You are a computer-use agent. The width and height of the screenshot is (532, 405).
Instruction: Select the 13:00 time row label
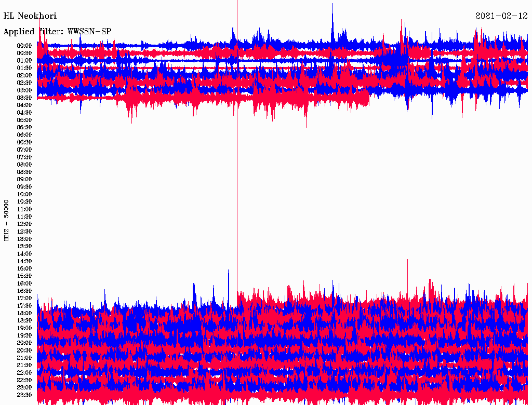click(x=24, y=239)
